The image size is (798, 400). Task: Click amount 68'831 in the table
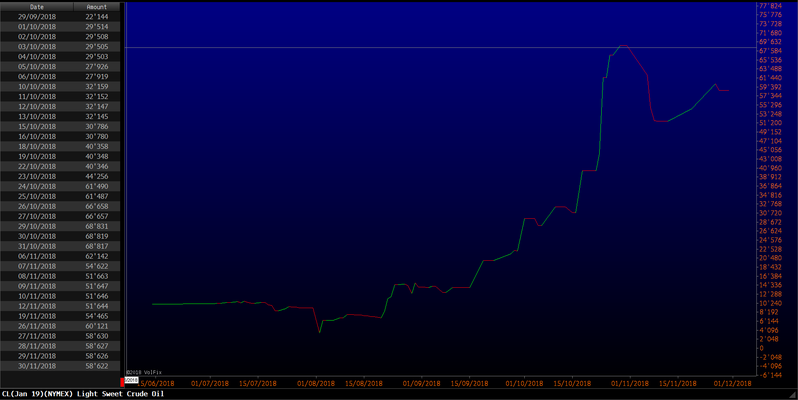97,226
